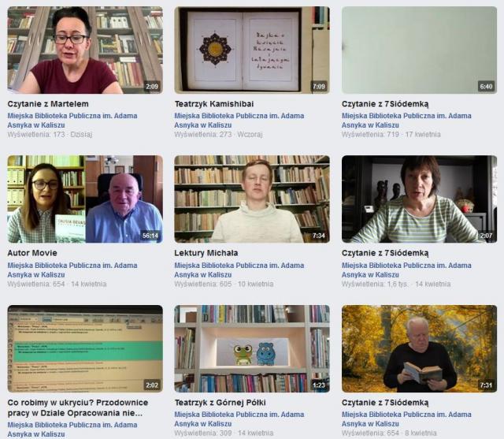Play the frog and hippo puppet video
The image size is (504, 439).
tap(252, 348)
